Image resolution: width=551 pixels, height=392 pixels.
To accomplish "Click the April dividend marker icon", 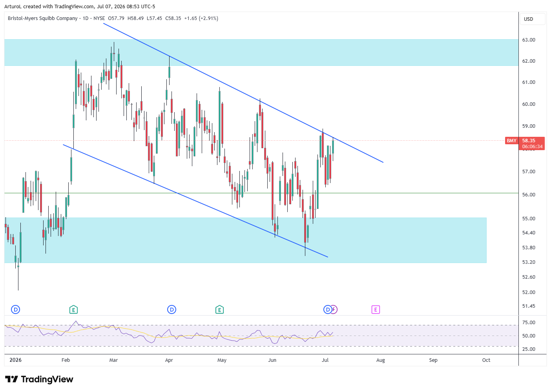I will [172, 310].
